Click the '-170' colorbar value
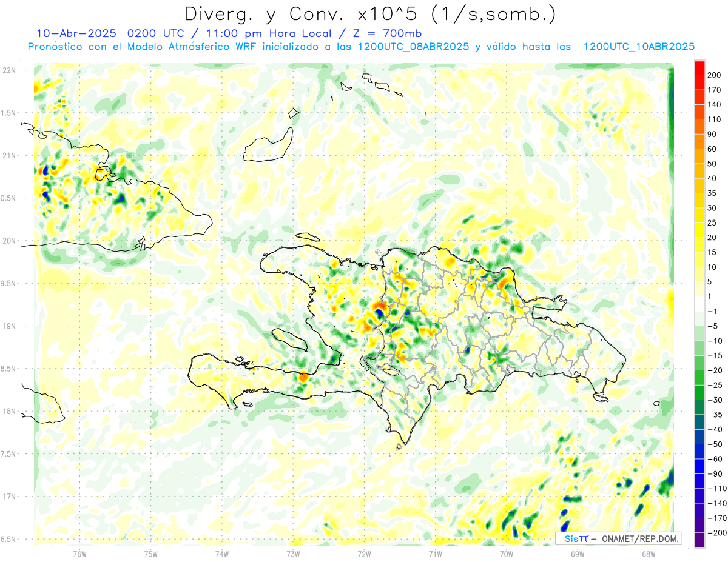Image resolution: width=728 pixels, height=562 pixels. 718,518
